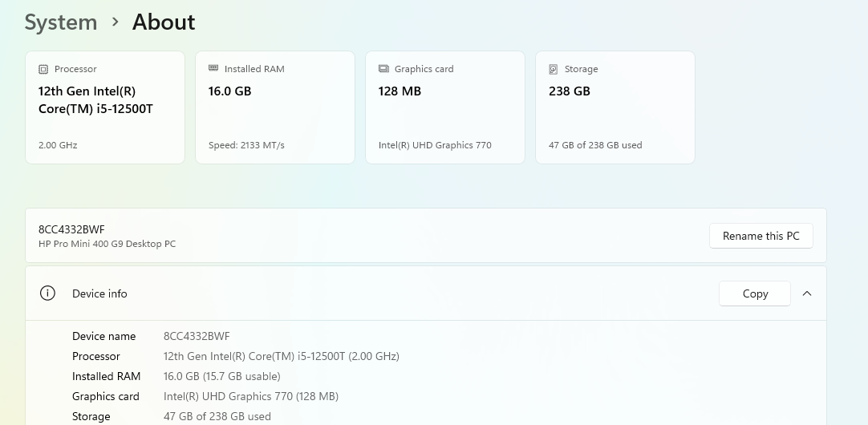Open the Graphics card summary card

click(445, 107)
